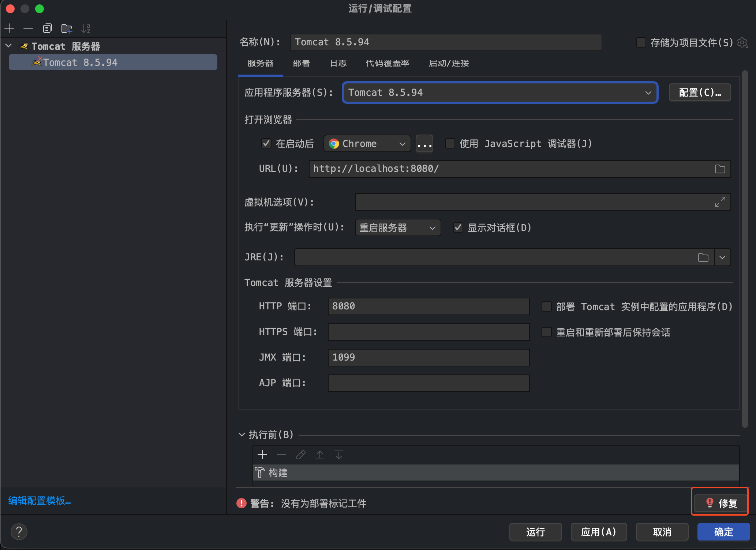Screen dimensions: 756x550
Task: Click 应用(A) button
Action: click(x=599, y=531)
